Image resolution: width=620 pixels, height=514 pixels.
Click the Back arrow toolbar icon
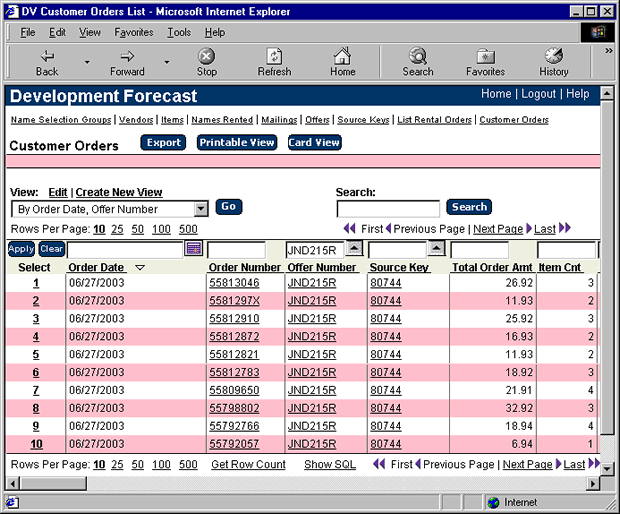[47, 57]
